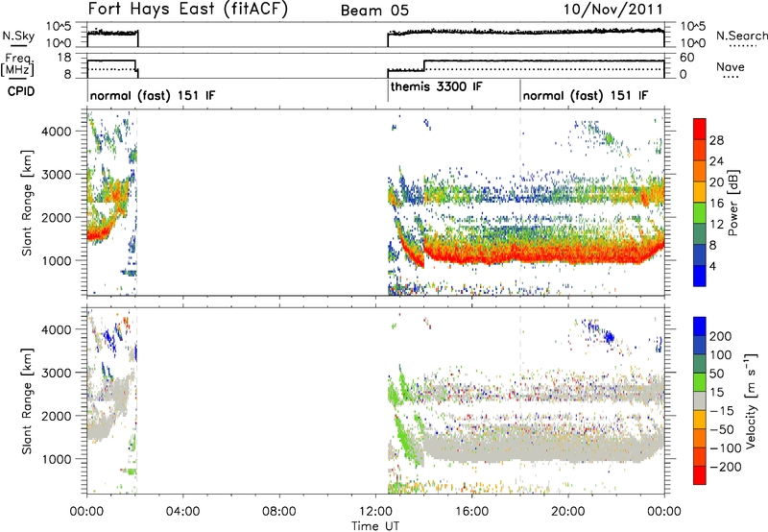Click the velocity panel 'Slant Range [km]' label
This screenshot has height=532, width=768.
coord(27,401)
